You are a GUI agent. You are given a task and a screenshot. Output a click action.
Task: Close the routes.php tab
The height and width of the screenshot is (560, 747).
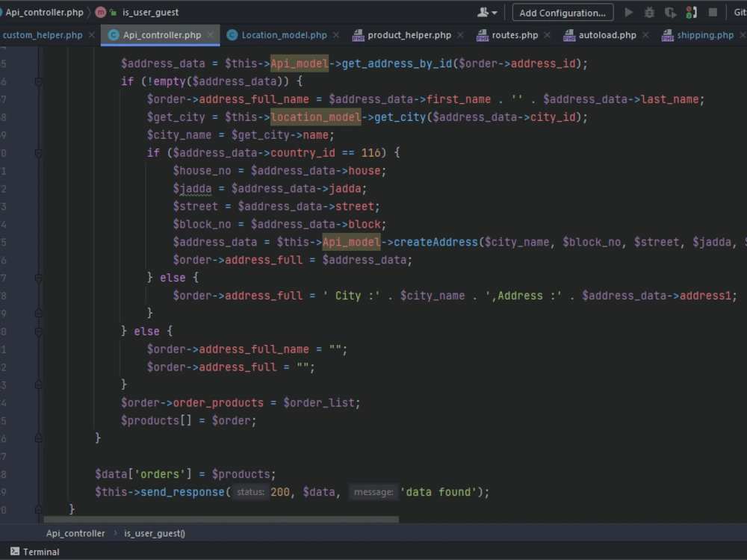pyautogui.click(x=547, y=35)
